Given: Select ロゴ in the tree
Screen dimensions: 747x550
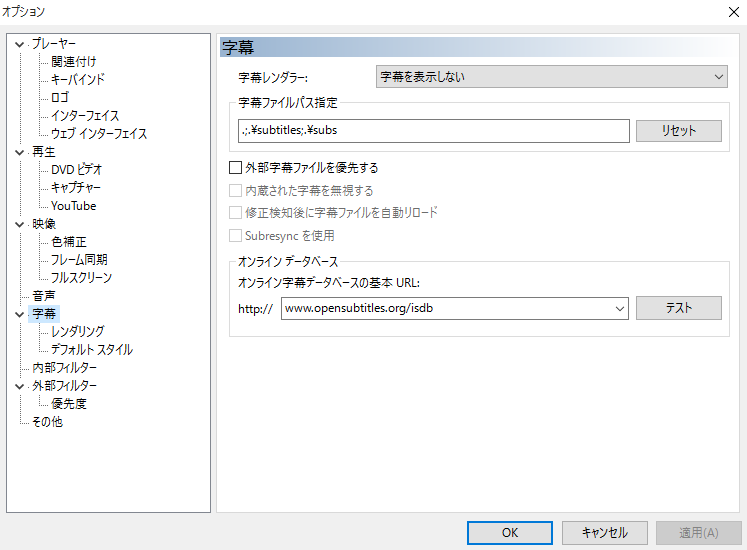Looking at the screenshot, I should pyautogui.click(x=60, y=98).
